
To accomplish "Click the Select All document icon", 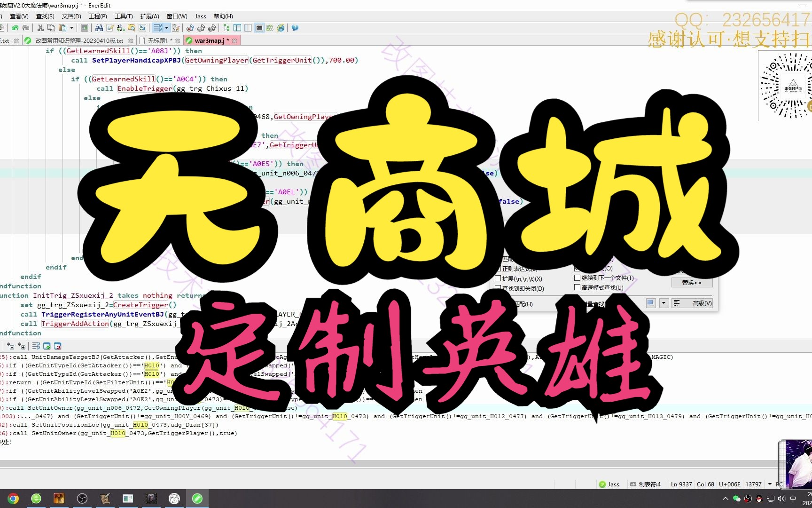I will tap(85, 28).
